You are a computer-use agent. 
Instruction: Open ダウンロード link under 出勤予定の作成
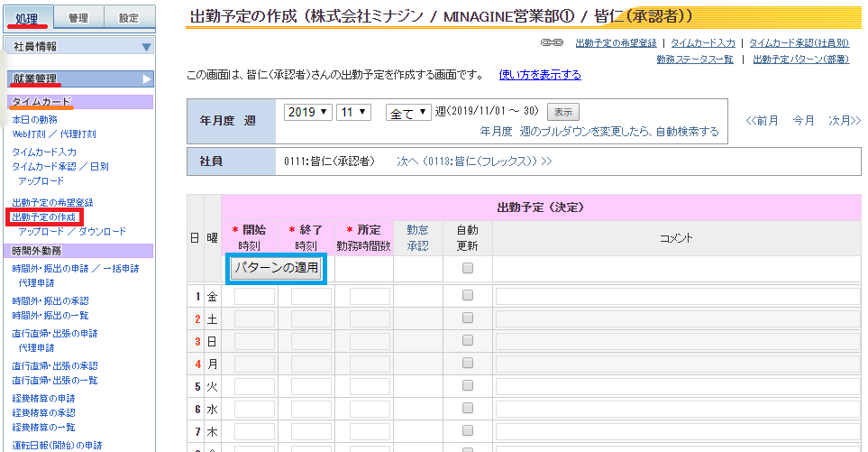[x=102, y=232]
